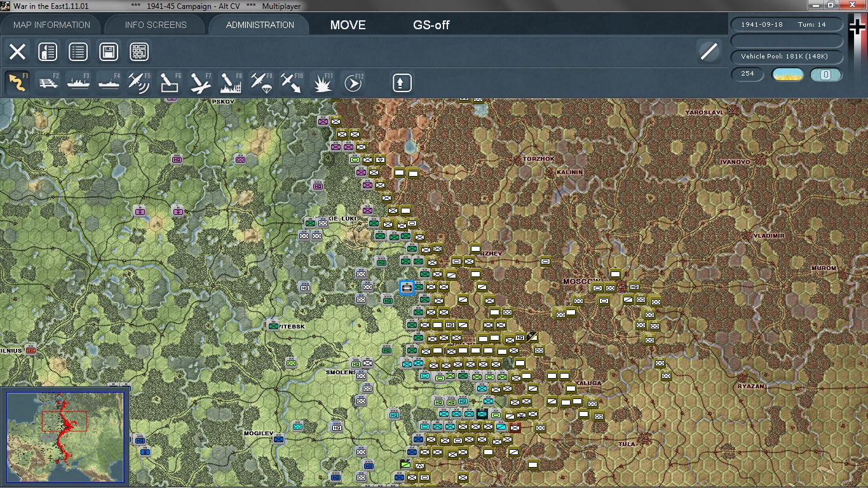
Task: Click the German cross flag emblem
Action: (x=857, y=28)
